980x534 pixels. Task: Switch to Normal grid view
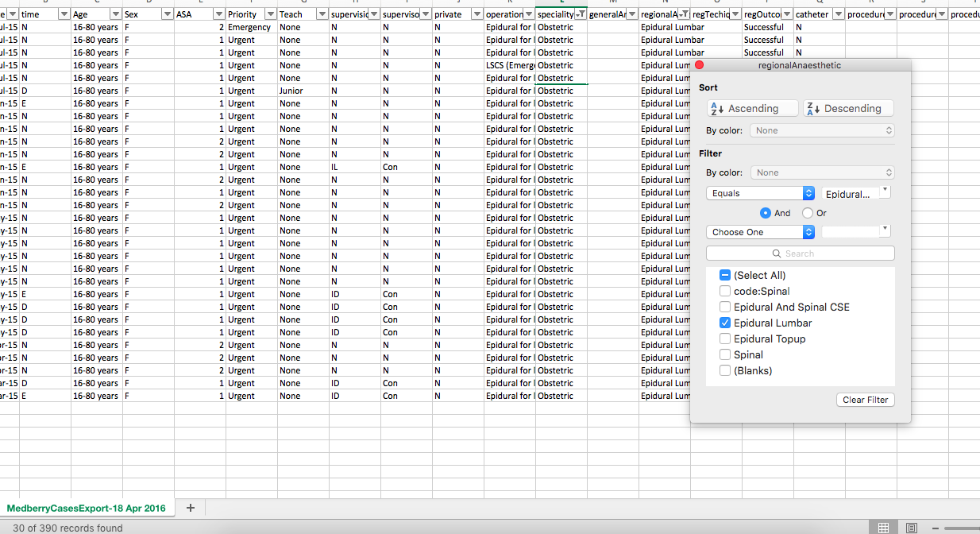(882, 528)
